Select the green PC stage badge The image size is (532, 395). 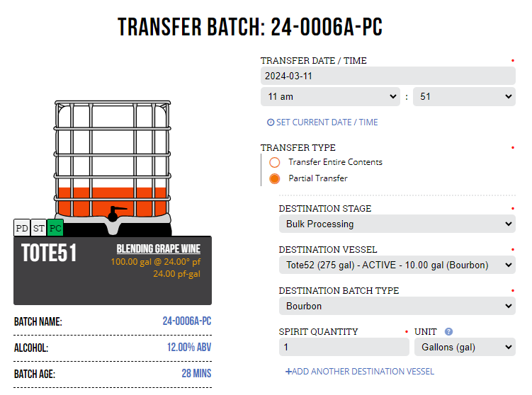(x=55, y=228)
